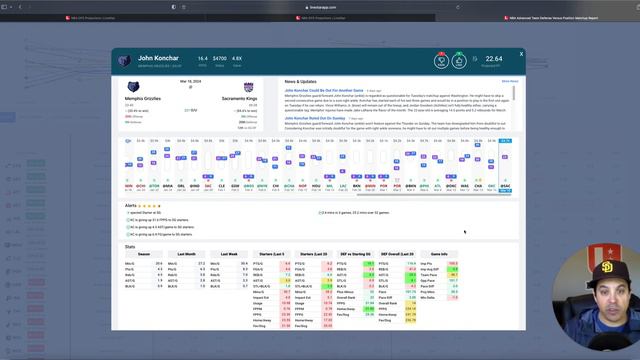Click the Season stats header
This screenshot has width=640, height=360.
point(144,254)
